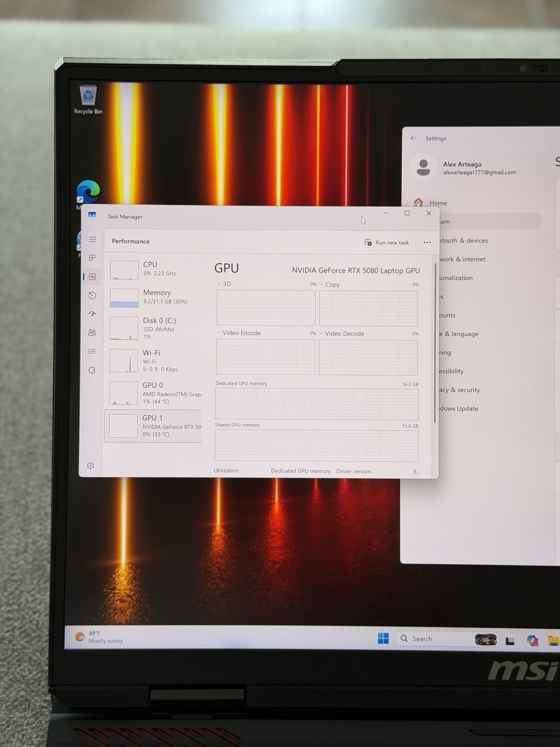Open Task Manager settings gear
This screenshot has height=747, width=560.
91,465
